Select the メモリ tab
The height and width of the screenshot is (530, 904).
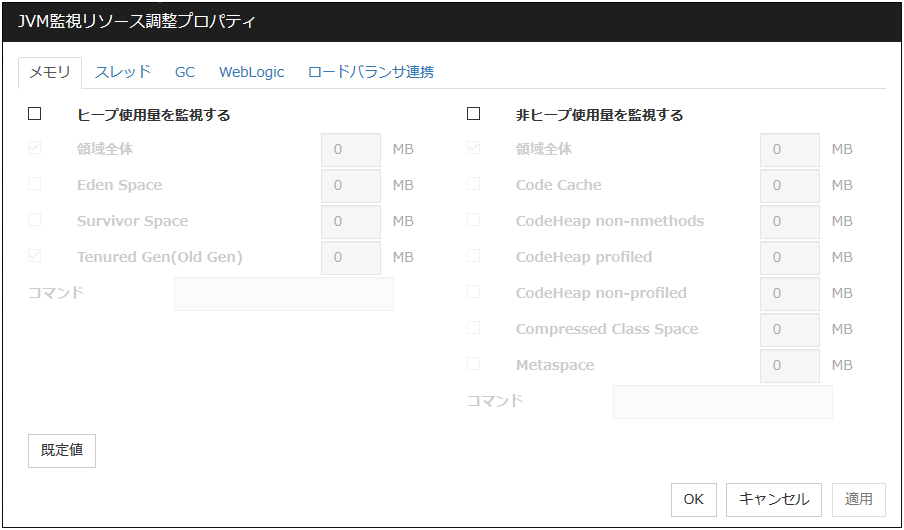point(50,72)
